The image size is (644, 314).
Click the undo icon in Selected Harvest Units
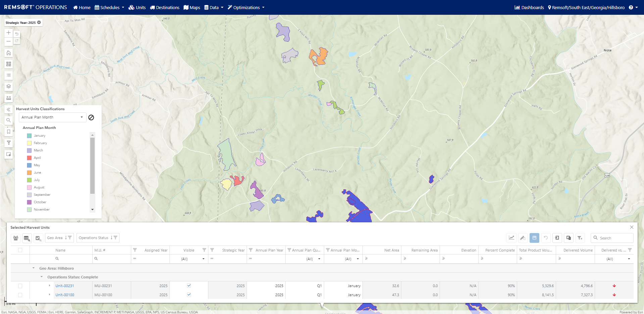[x=546, y=238]
